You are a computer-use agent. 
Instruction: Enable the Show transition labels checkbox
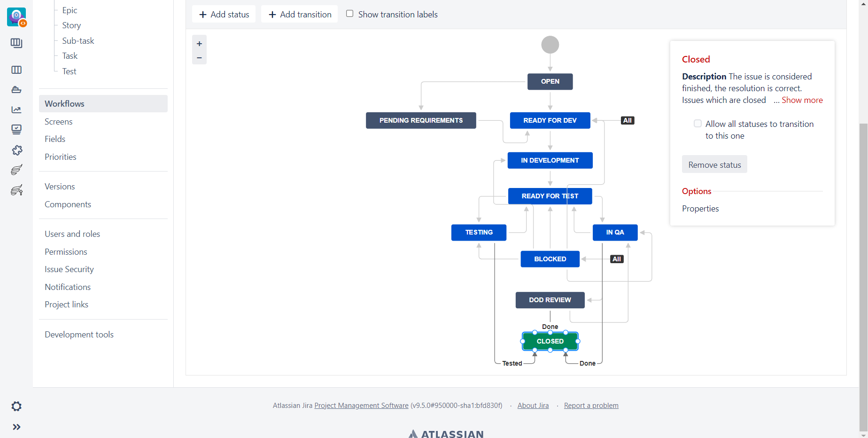click(x=349, y=14)
